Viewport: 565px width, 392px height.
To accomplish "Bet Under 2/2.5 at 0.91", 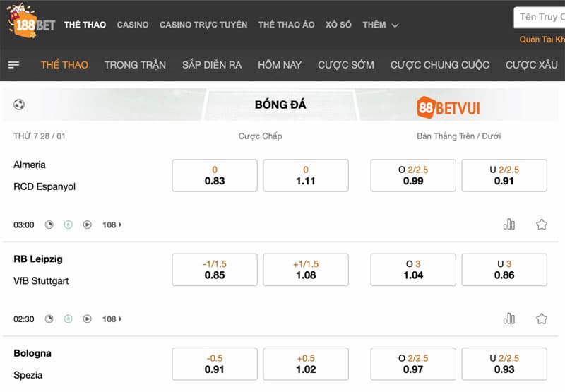I will 504,175.
